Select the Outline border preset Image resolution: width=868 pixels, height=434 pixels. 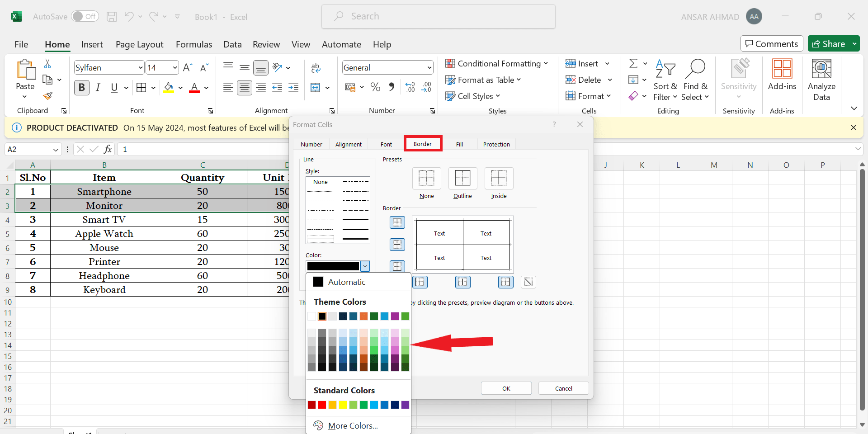coord(462,178)
